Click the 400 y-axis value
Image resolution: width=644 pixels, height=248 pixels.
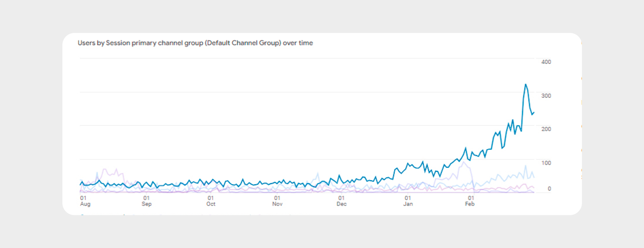pos(546,62)
